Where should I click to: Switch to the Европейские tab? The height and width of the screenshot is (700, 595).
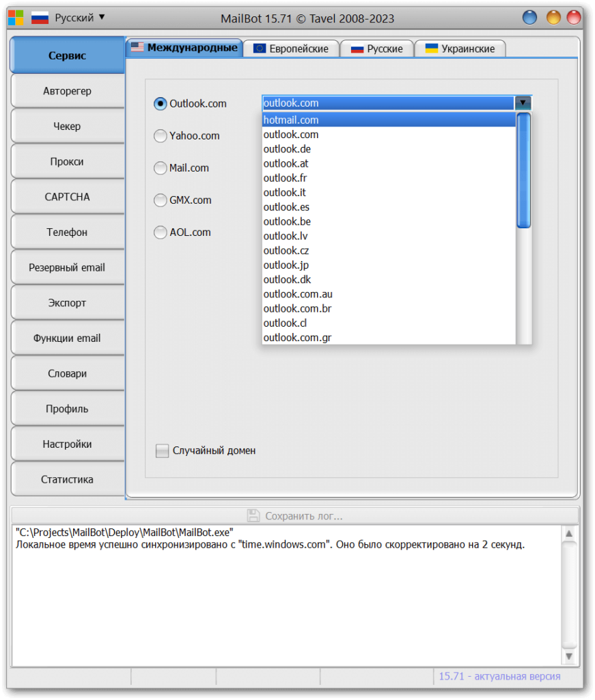291,49
